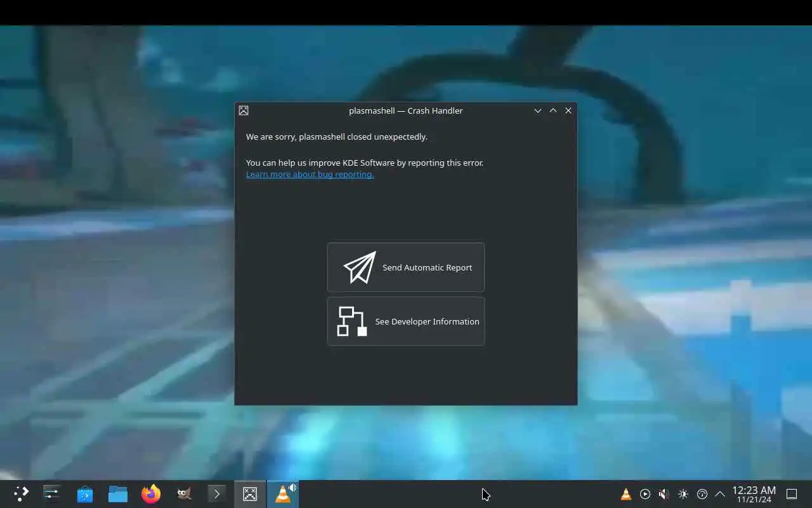
Task: Launch Firefox from the taskbar
Action: coord(151,494)
